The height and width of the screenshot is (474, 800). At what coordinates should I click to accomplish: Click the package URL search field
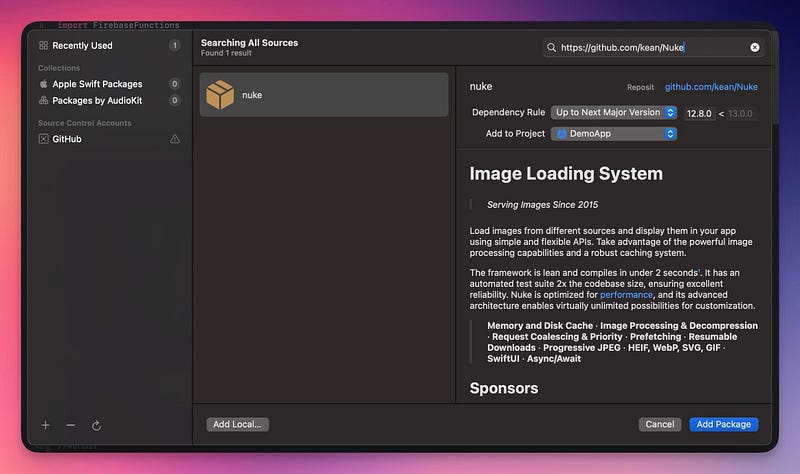[653, 47]
